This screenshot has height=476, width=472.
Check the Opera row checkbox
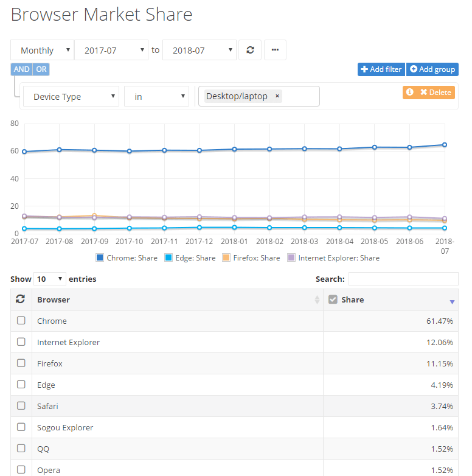click(21, 470)
